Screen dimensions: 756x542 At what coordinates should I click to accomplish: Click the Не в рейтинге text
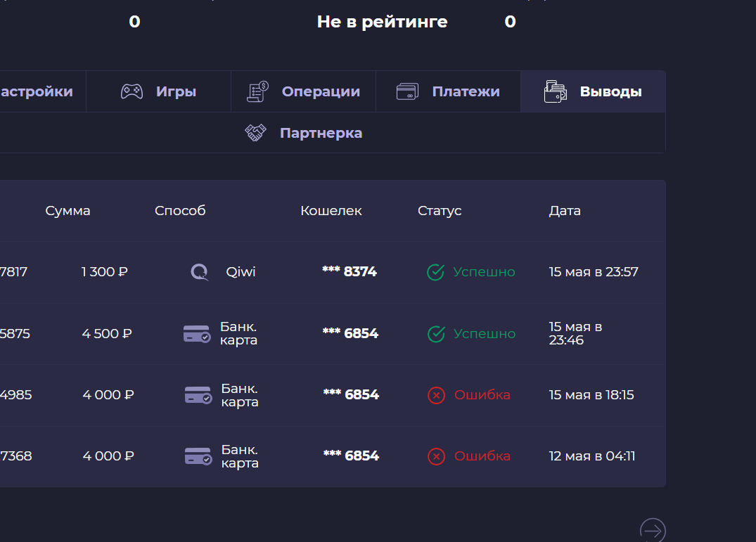tap(383, 22)
